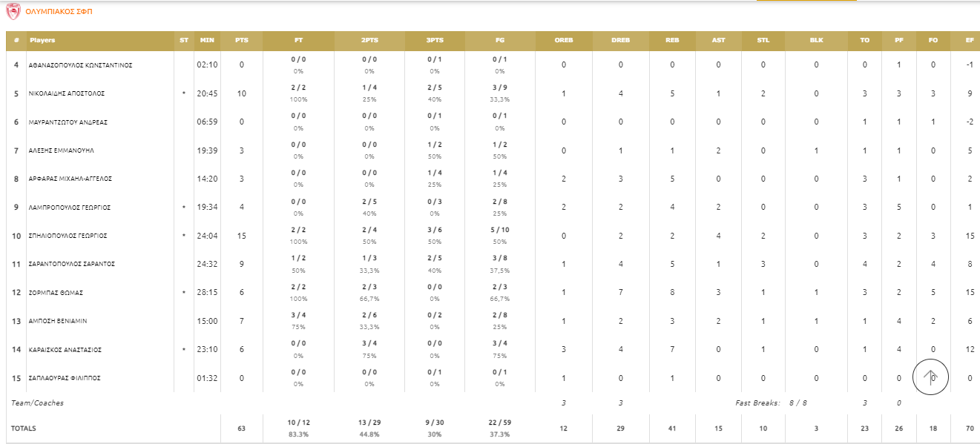Image resolution: width=980 pixels, height=444 pixels.
Task: Select player ΑΜΠΟΣΗ ΒΕΝΙΑΜΙΝ
Action: point(58,321)
